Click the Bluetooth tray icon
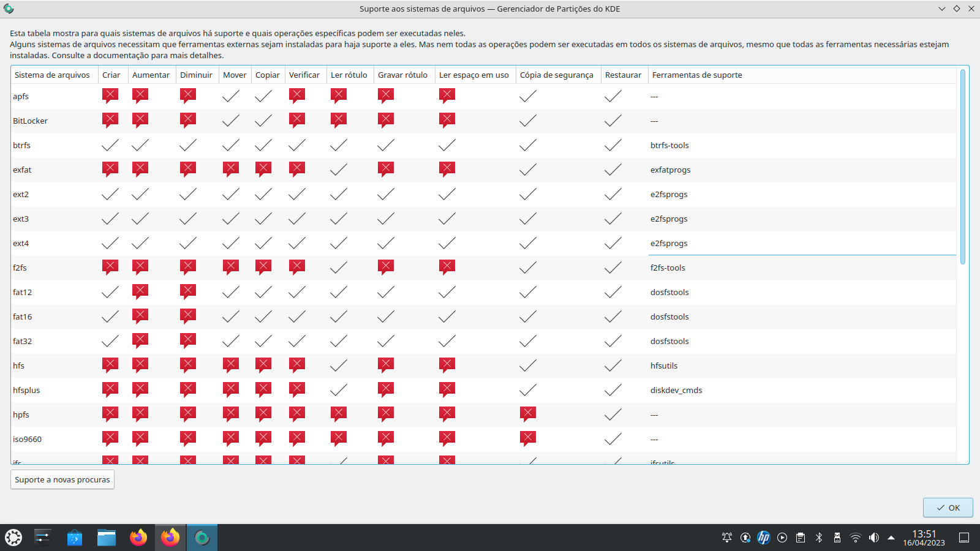Screen dimensions: 980x551 pyautogui.click(x=819, y=538)
